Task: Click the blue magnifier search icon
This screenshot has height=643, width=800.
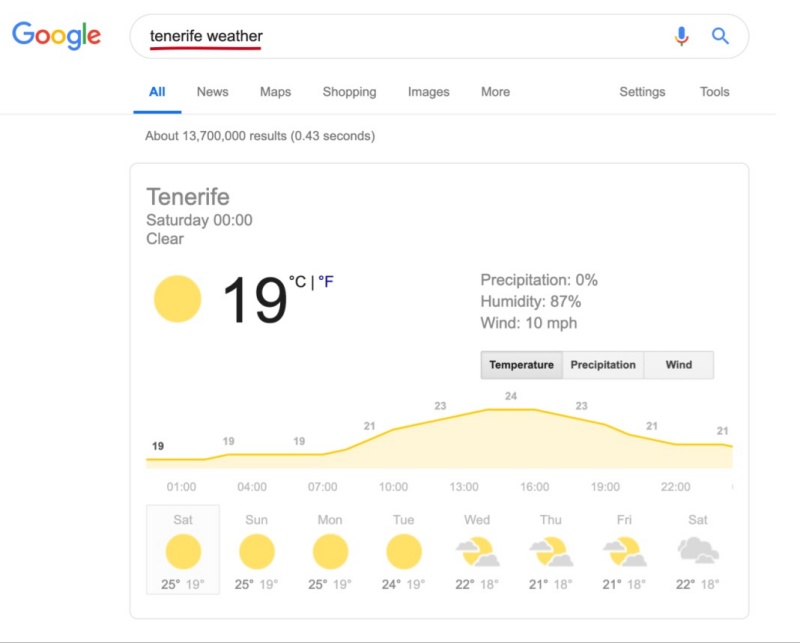Action: [x=720, y=36]
